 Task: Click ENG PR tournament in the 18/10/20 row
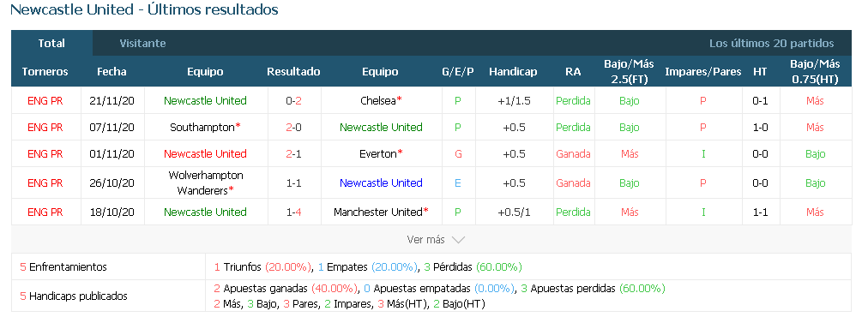45,212
